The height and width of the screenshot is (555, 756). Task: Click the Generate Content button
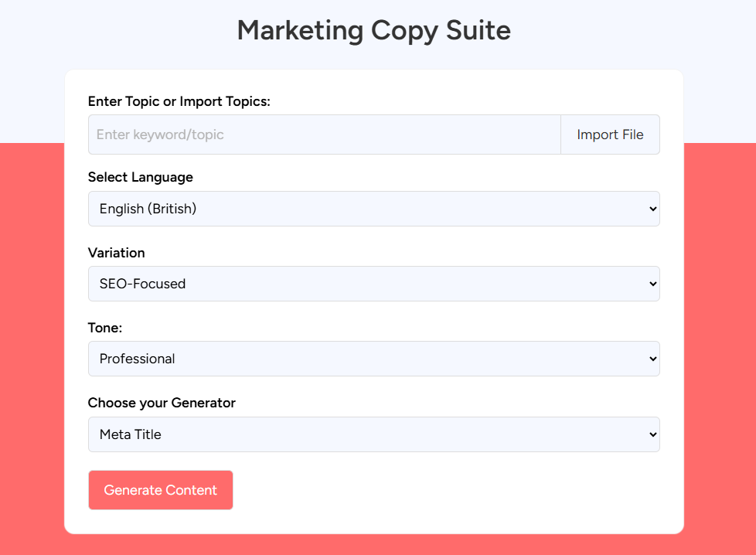(x=160, y=490)
